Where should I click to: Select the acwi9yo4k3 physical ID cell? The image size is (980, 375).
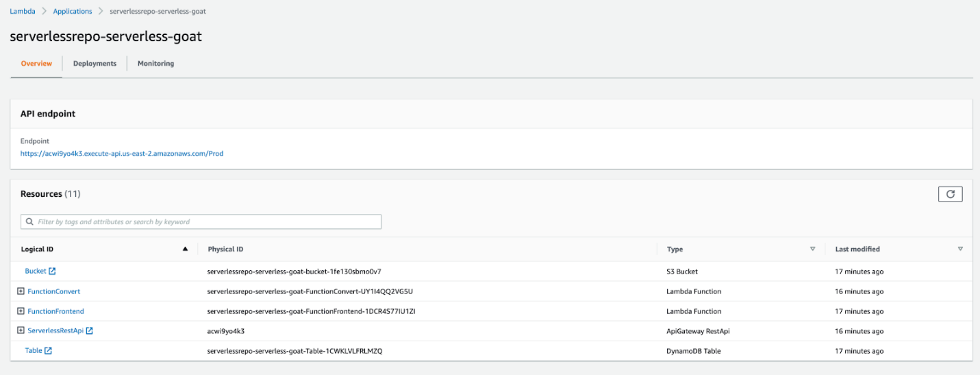[226, 331]
